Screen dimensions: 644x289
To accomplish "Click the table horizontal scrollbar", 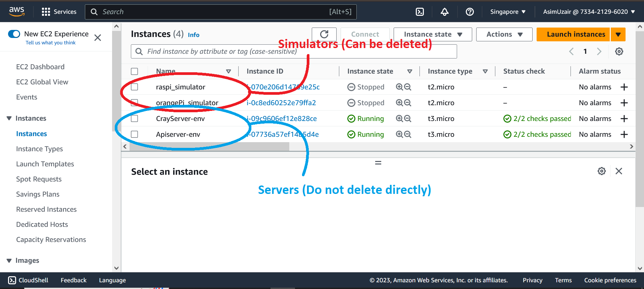I will 209,147.
